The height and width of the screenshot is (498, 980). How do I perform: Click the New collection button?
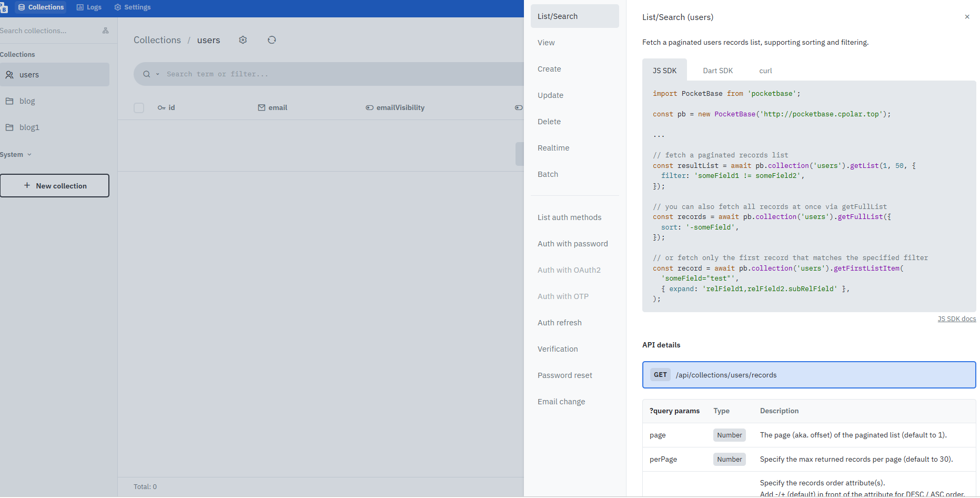tap(55, 186)
